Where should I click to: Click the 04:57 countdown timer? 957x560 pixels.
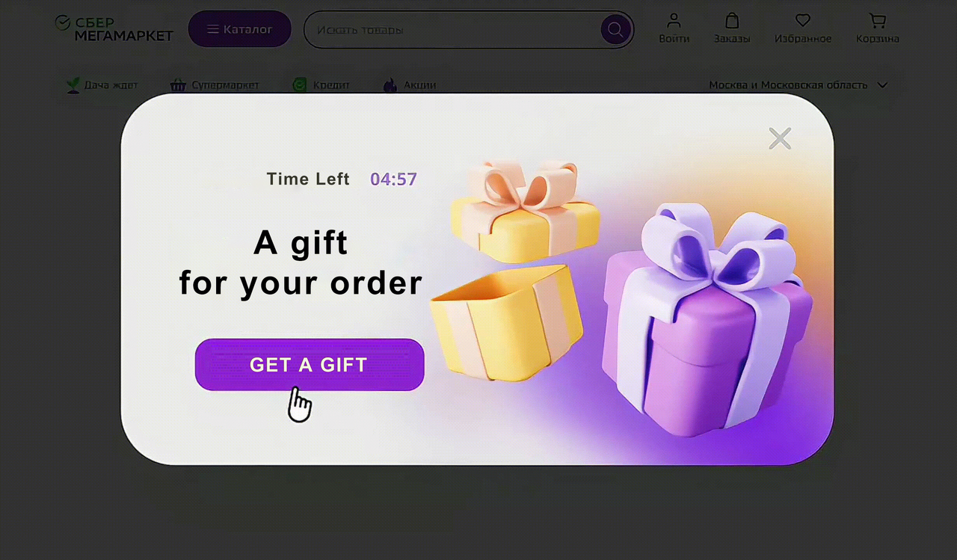coord(394,179)
